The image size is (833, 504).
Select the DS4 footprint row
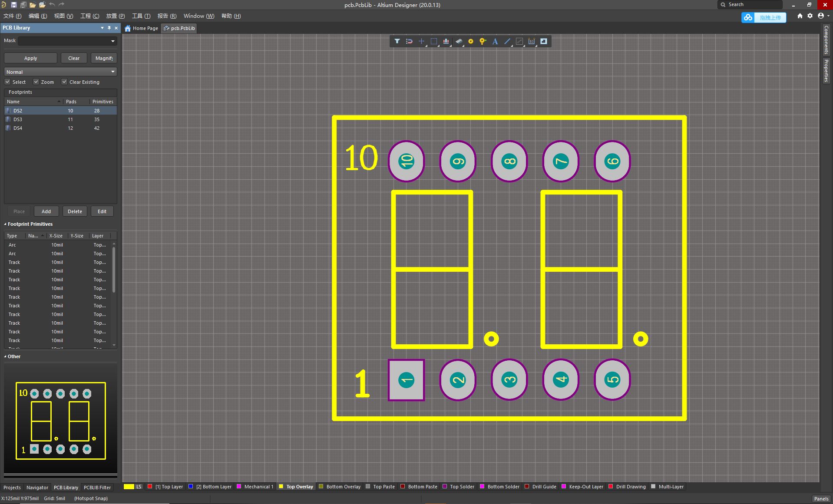click(x=60, y=128)
